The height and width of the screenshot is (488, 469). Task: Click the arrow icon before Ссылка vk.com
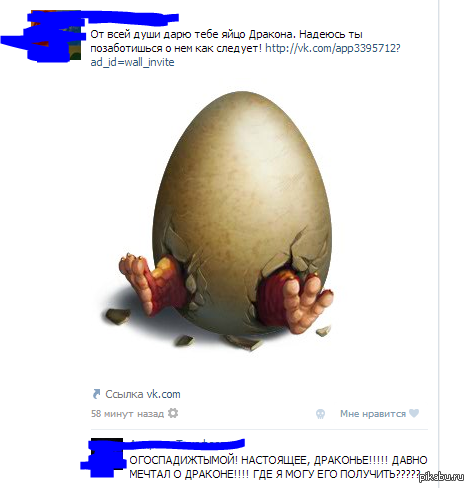(x=96, y=394)
